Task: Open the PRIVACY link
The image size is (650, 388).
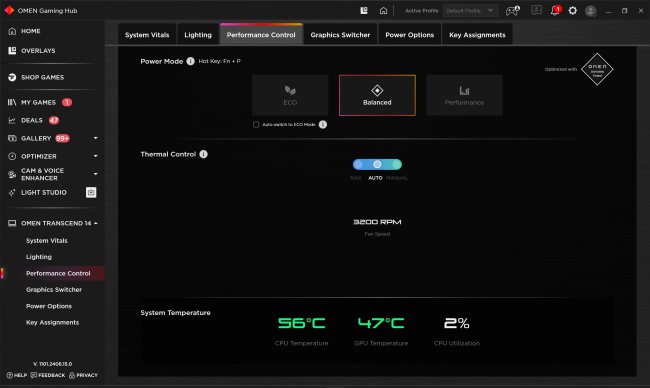Action: tap(83, 375)
